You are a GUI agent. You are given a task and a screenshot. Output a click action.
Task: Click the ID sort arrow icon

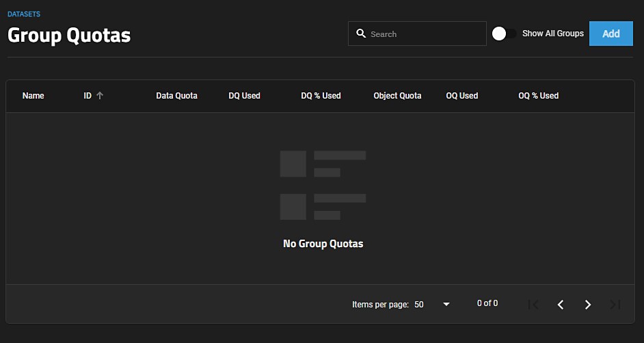click(x=100, y=96)
